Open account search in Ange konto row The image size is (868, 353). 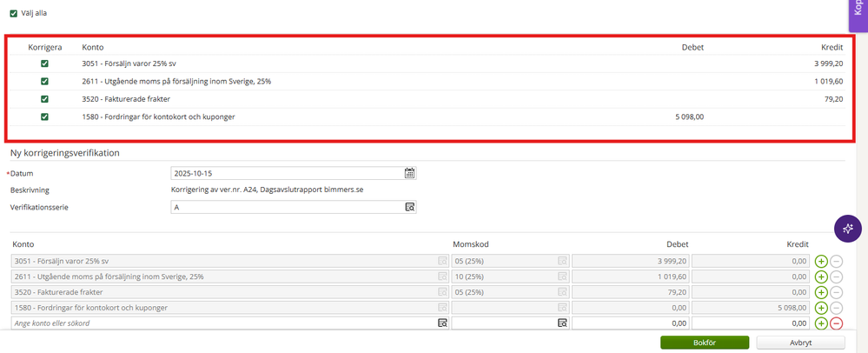[442, 323]
